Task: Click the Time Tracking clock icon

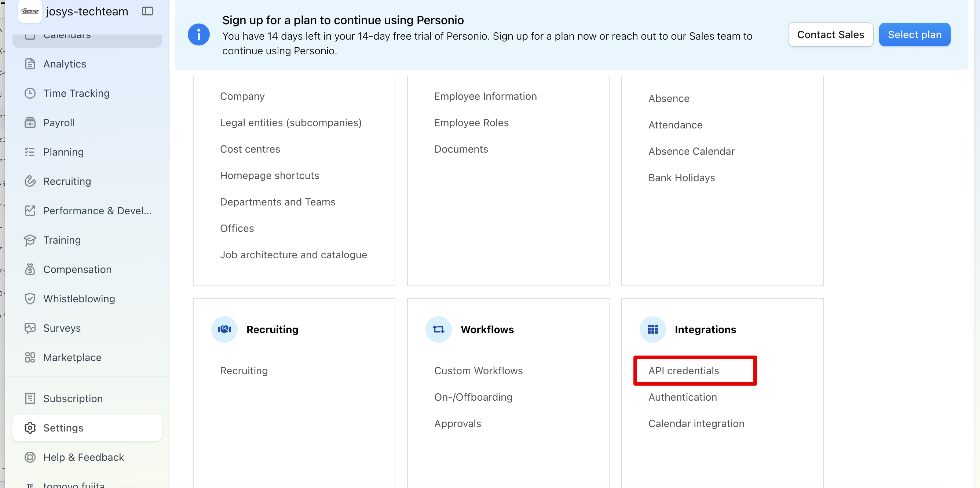Action: 30,93
